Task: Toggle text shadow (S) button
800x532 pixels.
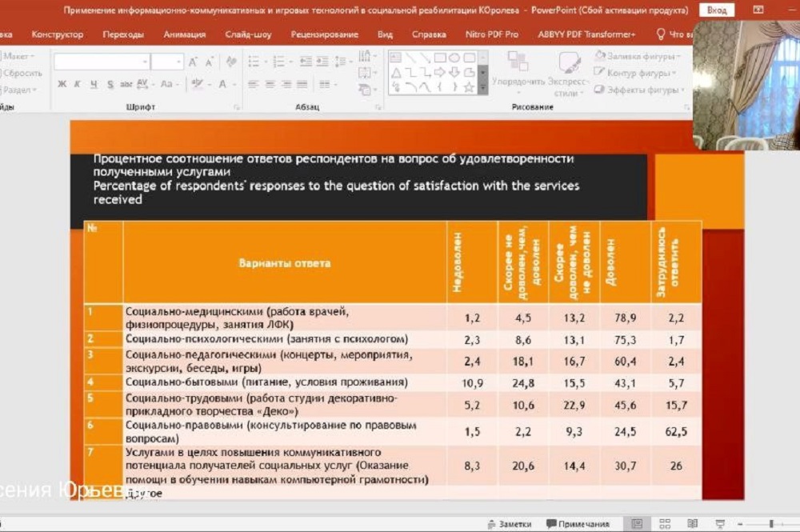Action: coord(110,84)
